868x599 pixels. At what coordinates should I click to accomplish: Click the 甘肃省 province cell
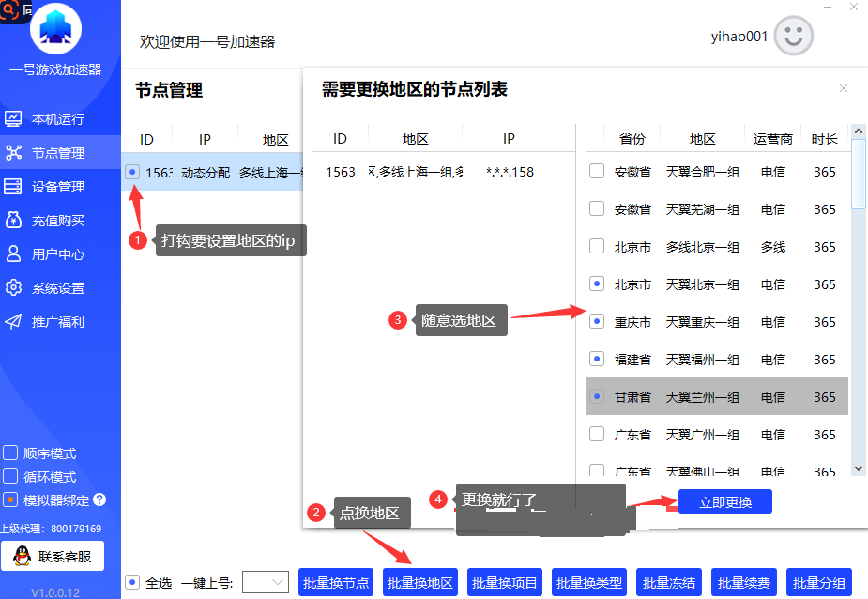(632, 397)
